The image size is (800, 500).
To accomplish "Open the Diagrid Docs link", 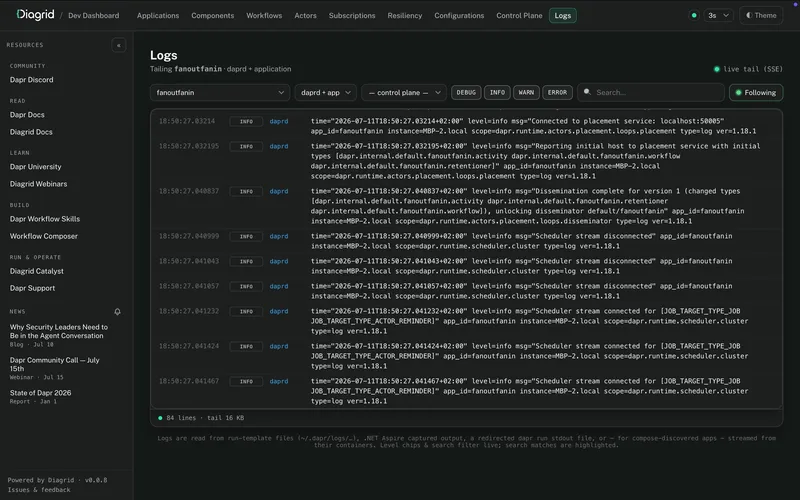I will coord(31,132).
